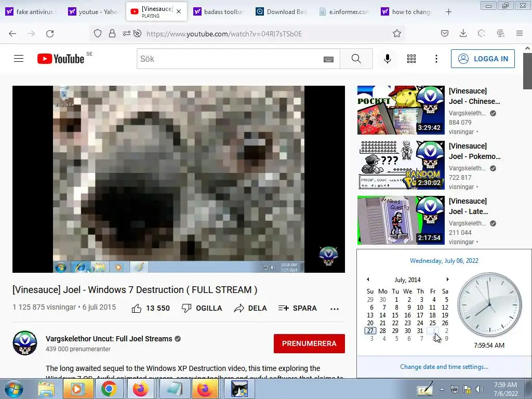
Task: Open the network tray icon
Action: coord(454,390)
